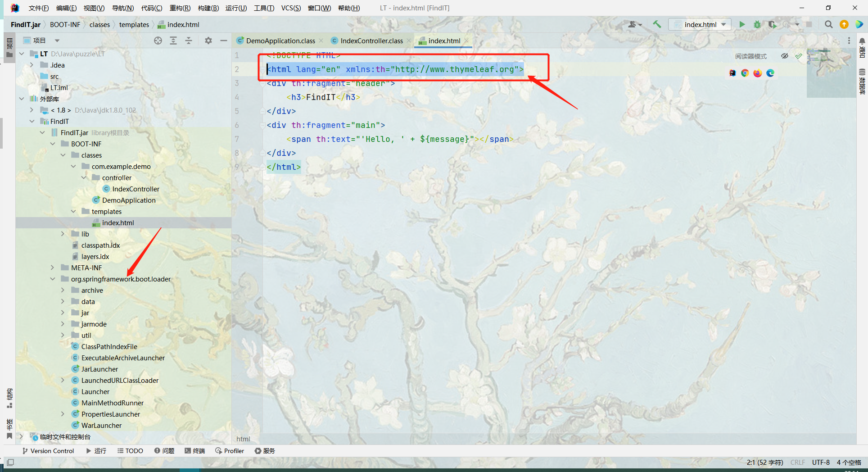Click the select opened file crosshair icon

pyautogui.click(x=158, y=41)
